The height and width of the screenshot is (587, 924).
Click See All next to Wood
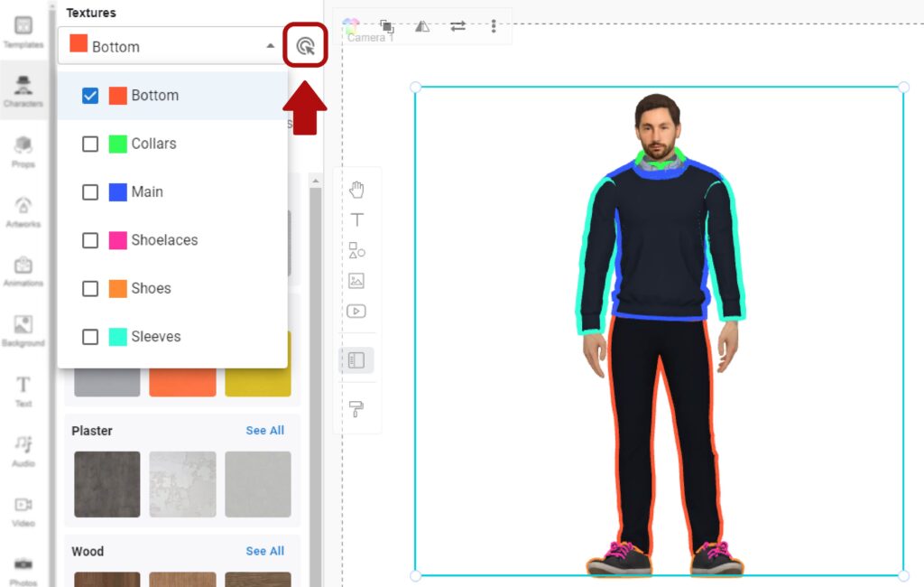264,551
